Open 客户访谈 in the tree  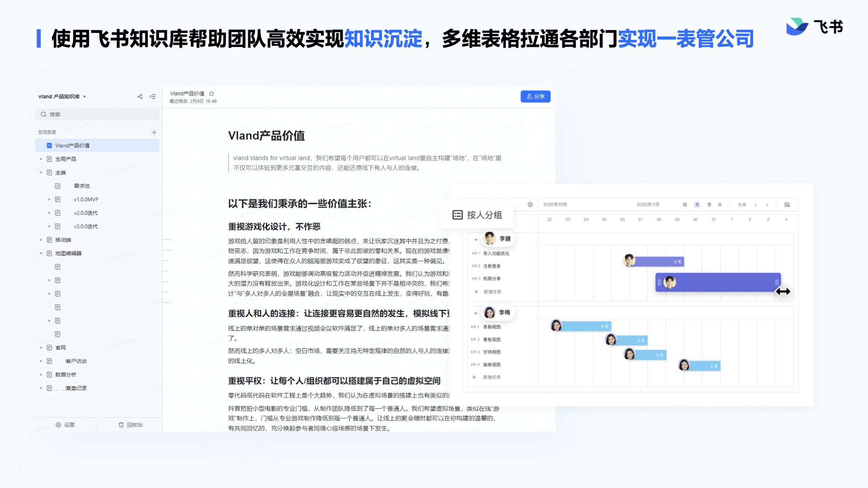click(75, 361)
